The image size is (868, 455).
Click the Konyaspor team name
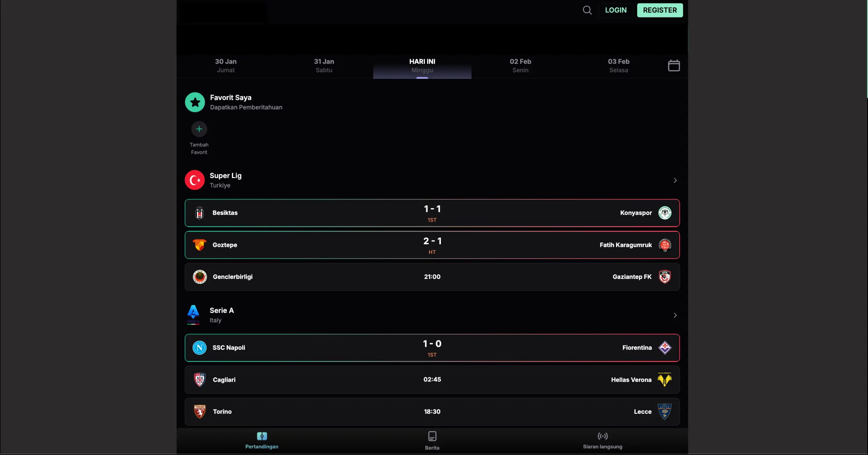pyautogui.click(x=636, y=213)
